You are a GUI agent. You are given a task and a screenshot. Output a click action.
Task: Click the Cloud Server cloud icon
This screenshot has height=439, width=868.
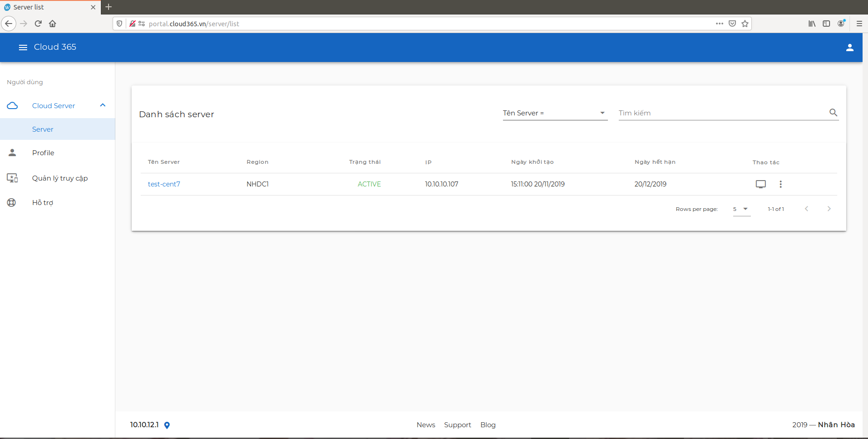(x=13, y=105)
